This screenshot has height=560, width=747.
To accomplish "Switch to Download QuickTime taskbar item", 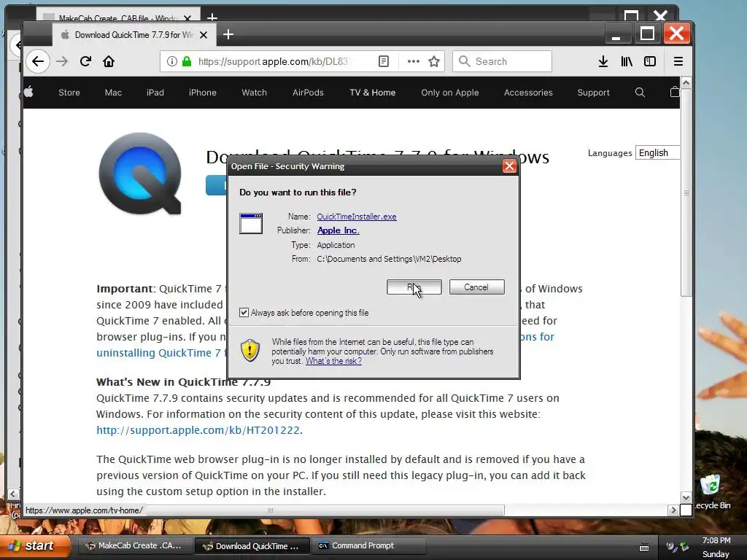I will (x=252, y=545).
